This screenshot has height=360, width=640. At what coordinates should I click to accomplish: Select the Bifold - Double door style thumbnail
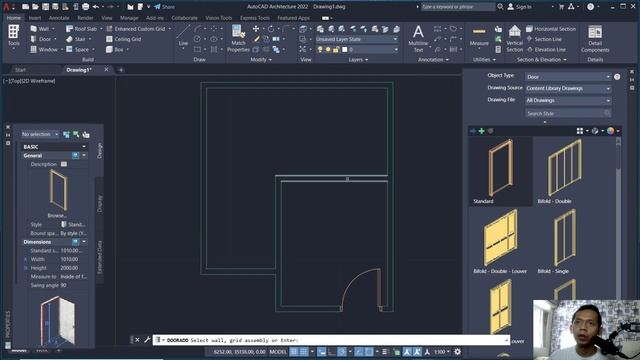click(x=565, y=171)
